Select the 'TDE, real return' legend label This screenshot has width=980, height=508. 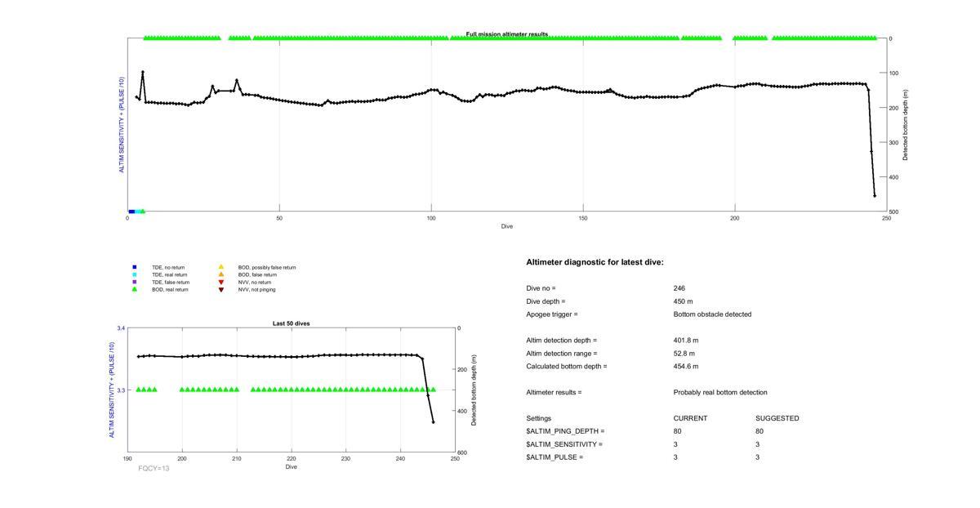pyautogui.click(x=170, y=274)
